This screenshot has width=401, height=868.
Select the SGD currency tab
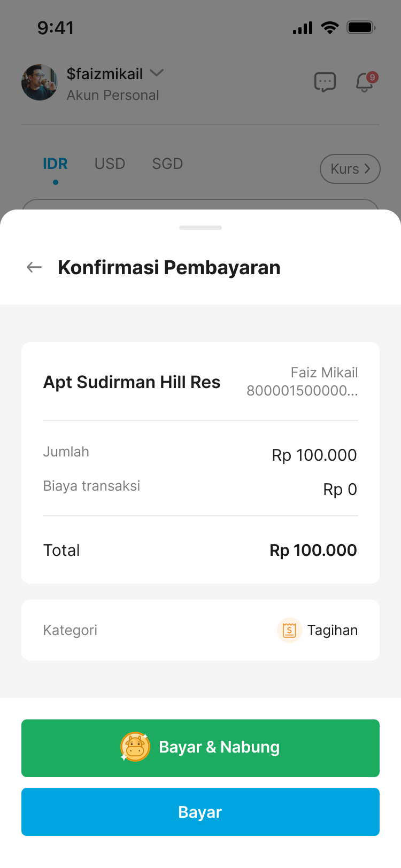point(167,164)
